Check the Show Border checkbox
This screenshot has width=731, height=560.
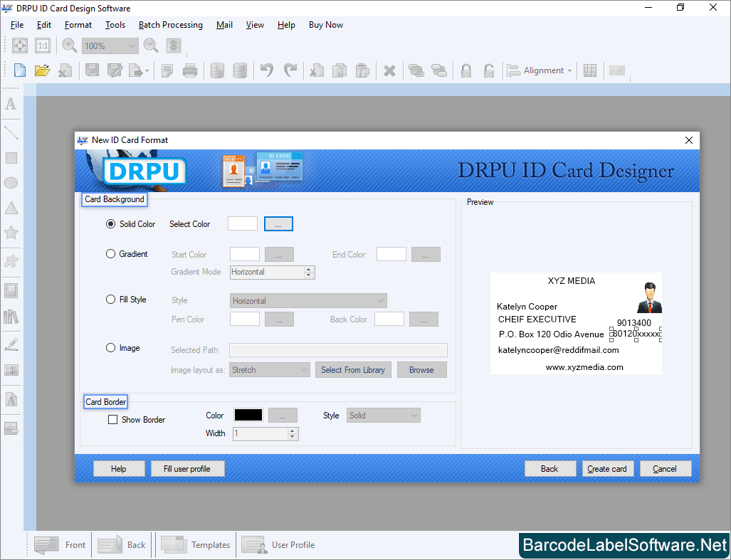(x=112, y=419)
